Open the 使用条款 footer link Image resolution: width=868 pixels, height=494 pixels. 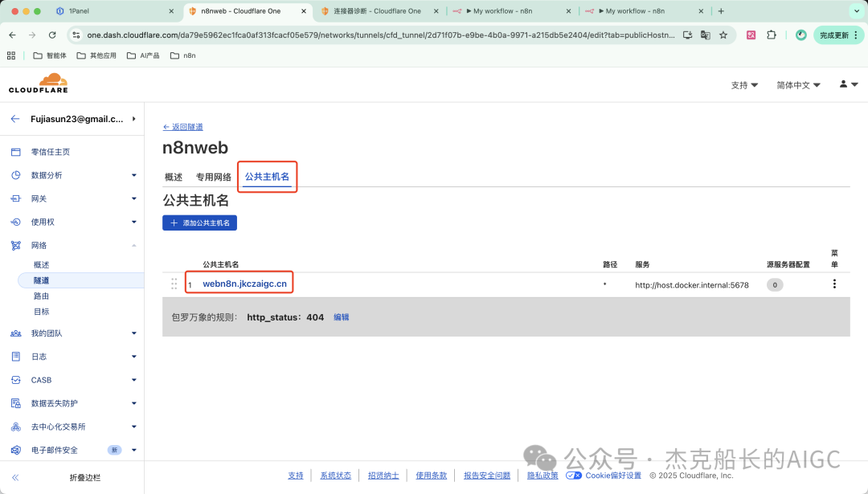tap(432, 476)
